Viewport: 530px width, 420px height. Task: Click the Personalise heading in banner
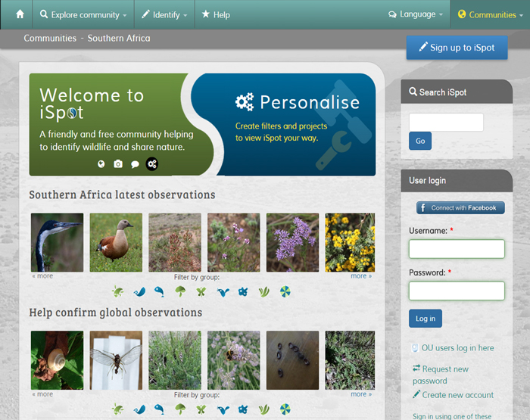click(x=309, y=102)
